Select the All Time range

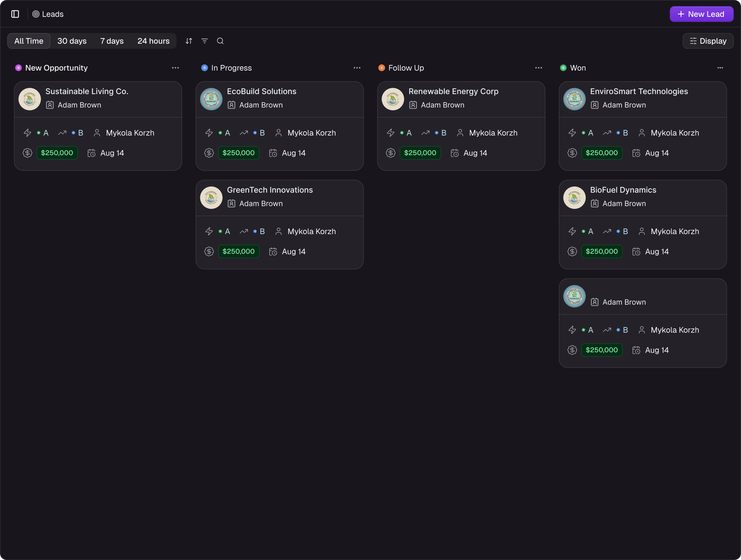[29, 41]
